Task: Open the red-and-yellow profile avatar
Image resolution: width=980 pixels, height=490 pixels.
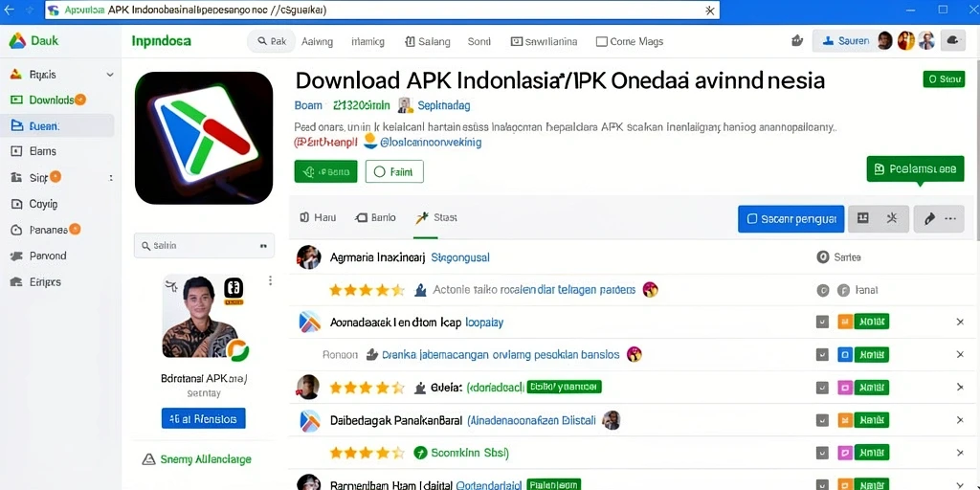Action: click(905, 41)
